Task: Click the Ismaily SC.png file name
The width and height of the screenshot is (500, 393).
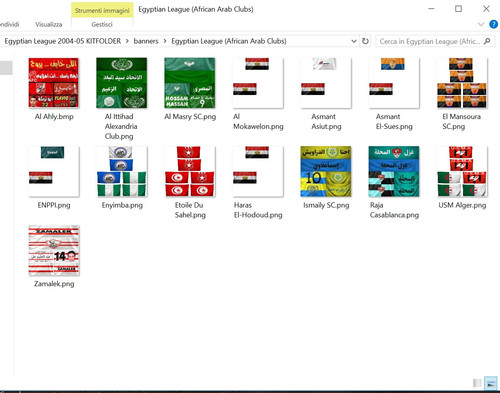Action: click(326, 205)
